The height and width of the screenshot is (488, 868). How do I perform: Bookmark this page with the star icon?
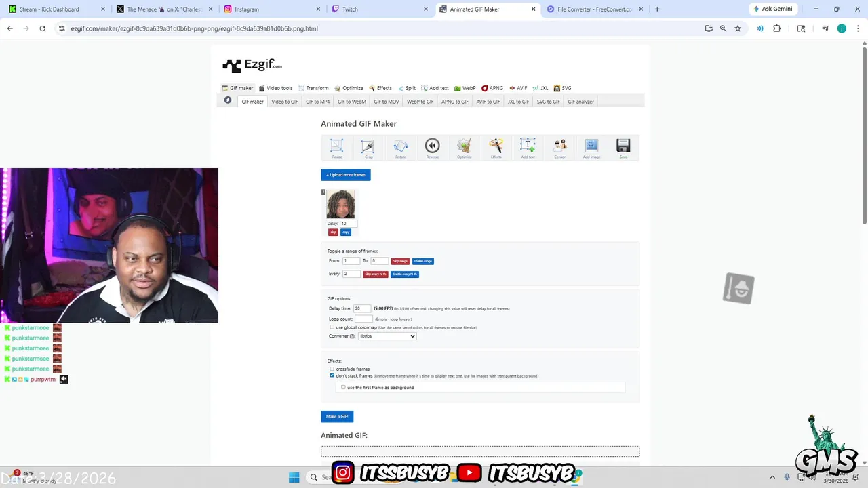point(738,28)
